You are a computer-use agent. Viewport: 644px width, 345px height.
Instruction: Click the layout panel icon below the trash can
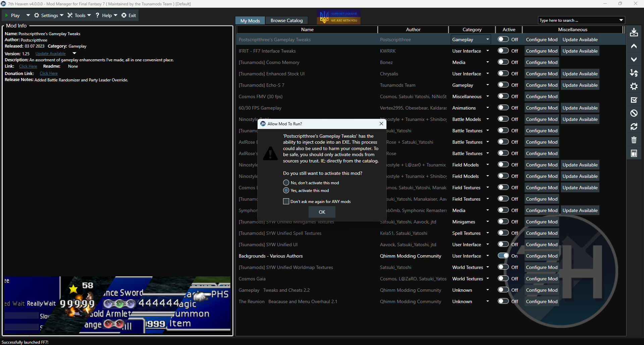click(634, 153)
